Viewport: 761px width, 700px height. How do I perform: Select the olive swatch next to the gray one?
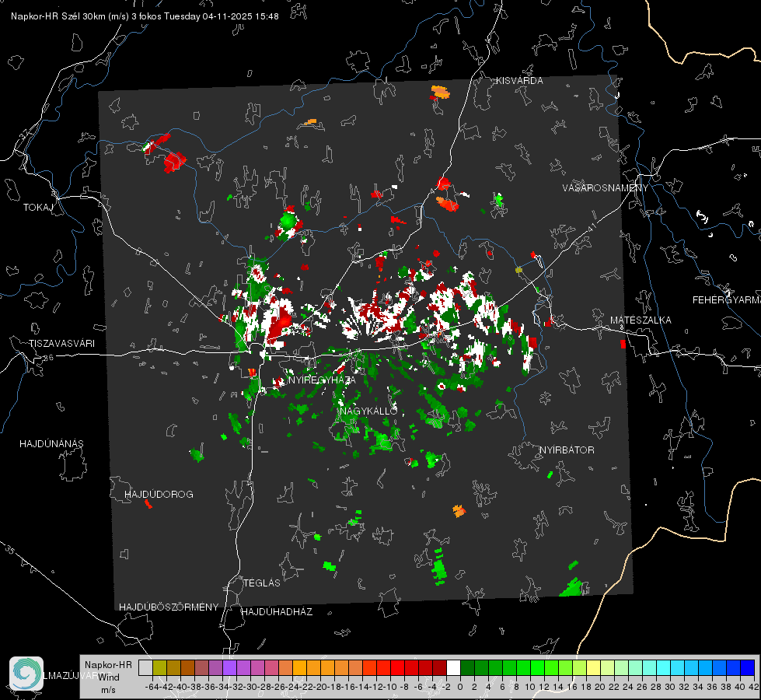tap(159, 667)
